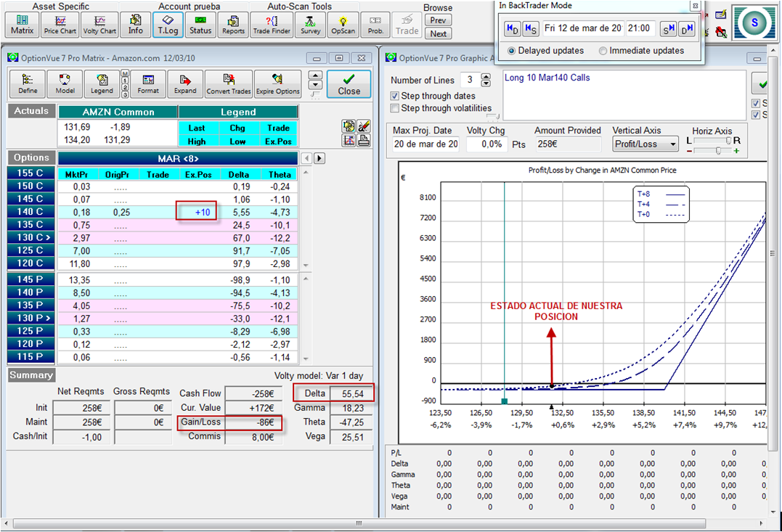Click the Convert Trades button in Matrix

pyautogui.click(x=228, y=84)
